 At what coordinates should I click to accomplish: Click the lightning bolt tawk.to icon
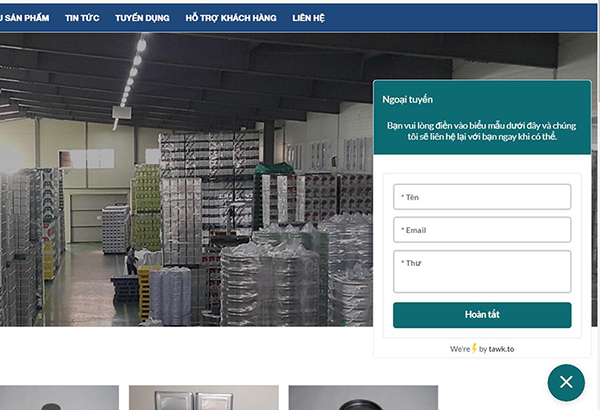pos(474,348)
